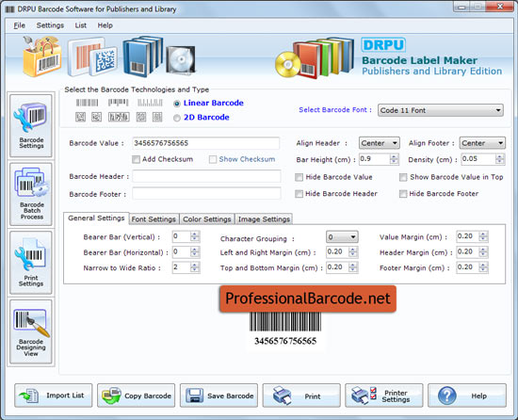518x420 pixels.
Task: Click the Barcode Footer input field
Action: pos(206,193)
